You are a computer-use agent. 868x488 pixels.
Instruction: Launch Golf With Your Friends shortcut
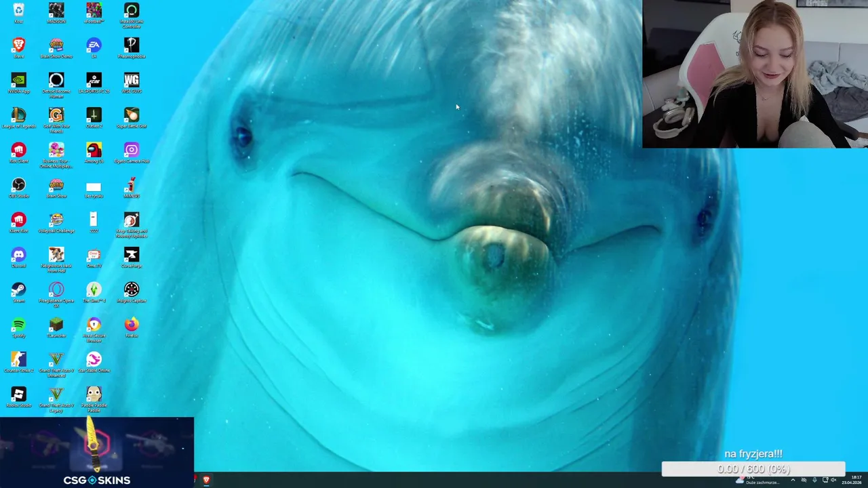[x=56, y=120]
